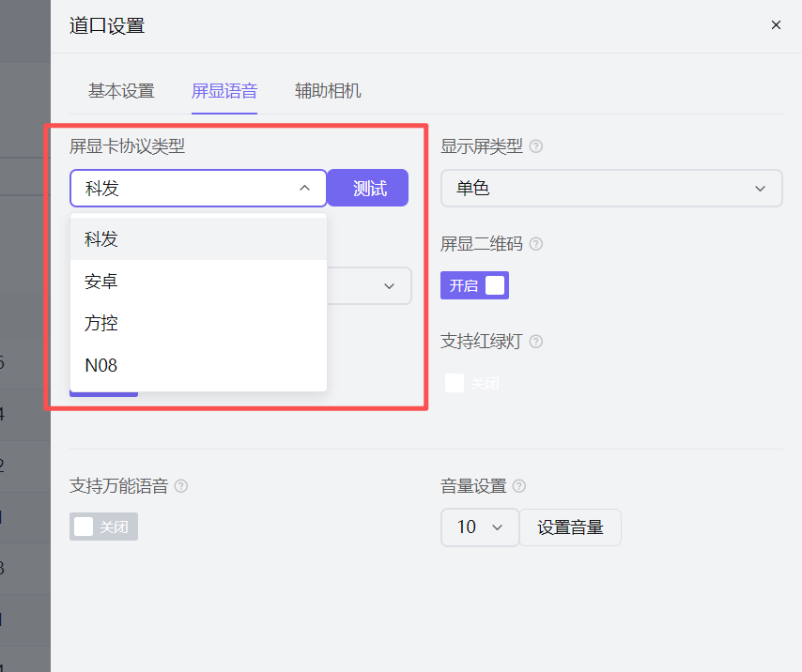Viewport: 802px width, 672px height.
Task: Close the 道口设置 dialog
Action: (776, 25)
